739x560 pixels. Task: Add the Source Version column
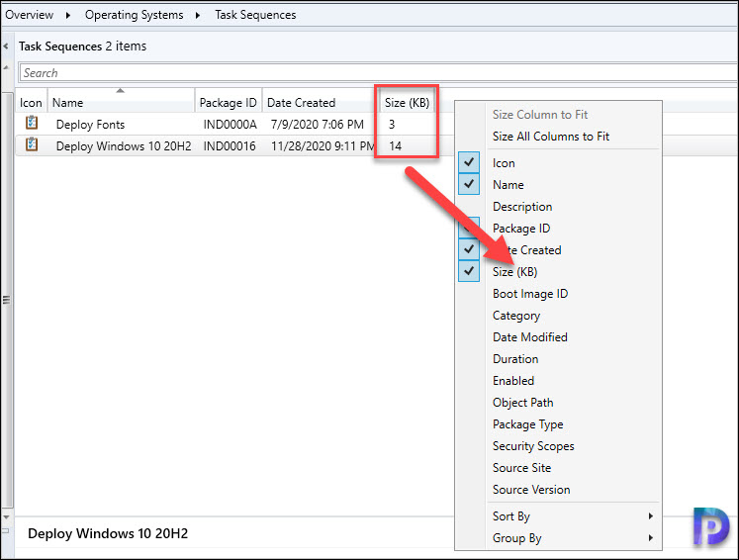coord(531,490)
